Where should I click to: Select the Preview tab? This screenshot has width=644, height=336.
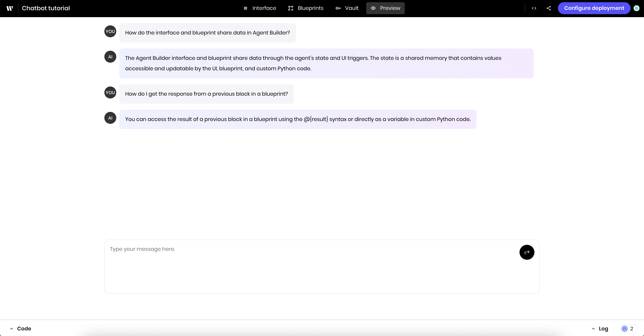385,8
